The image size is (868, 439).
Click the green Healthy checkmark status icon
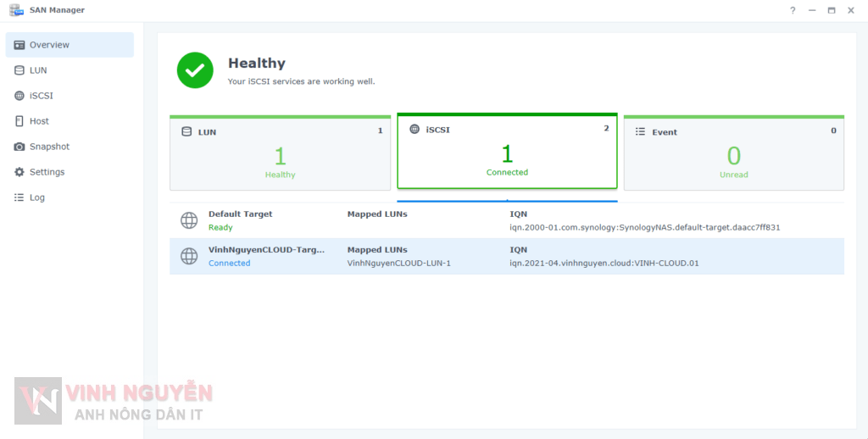click(195, 70)
